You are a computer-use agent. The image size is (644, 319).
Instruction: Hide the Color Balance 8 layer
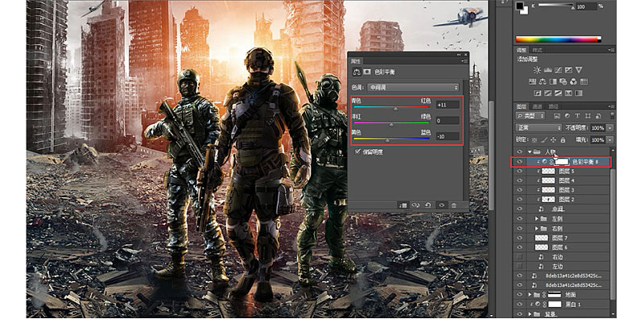coord(519,162)
